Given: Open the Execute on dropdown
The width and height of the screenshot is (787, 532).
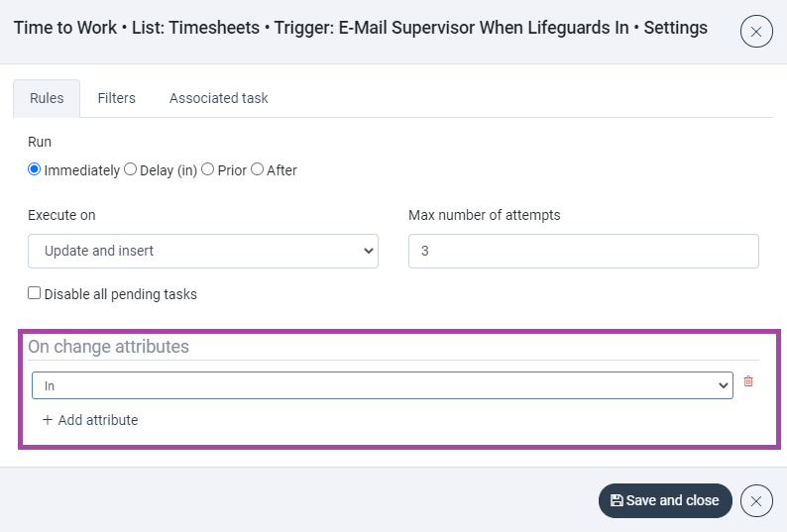Looking at the screenshot, I should (x=203, y=251).
